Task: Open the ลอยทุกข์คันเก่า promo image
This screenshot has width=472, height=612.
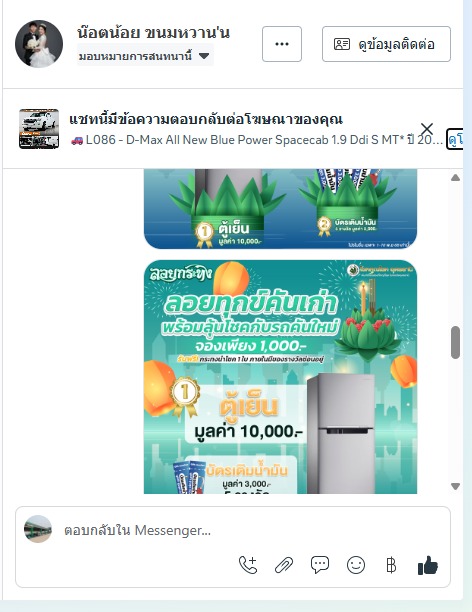Action: [x=280, y=377]
